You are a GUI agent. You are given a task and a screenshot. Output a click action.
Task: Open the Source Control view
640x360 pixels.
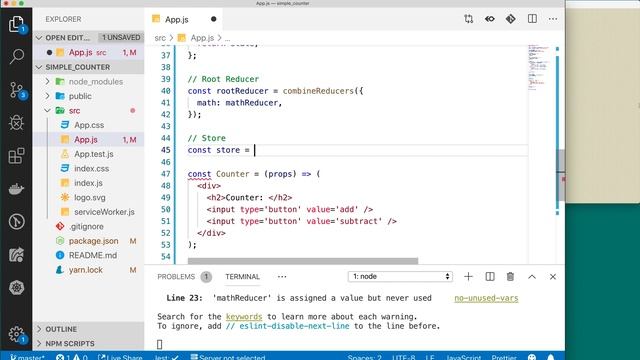pos(16,90)
